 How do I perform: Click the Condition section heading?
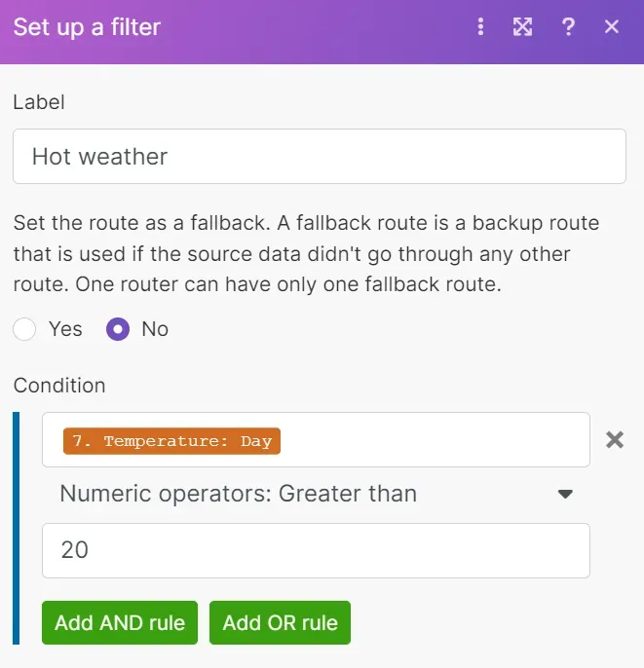59,386
